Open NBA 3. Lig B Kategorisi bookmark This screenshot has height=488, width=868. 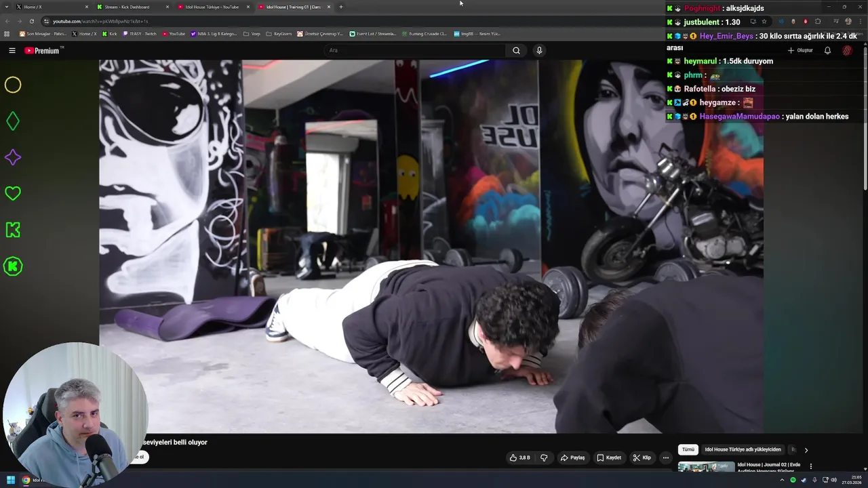214,33
